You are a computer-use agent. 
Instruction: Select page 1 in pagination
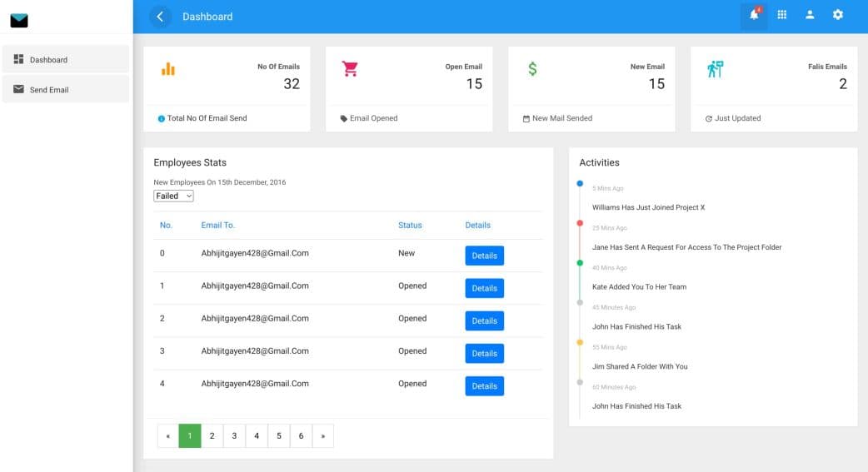[190, 436]
